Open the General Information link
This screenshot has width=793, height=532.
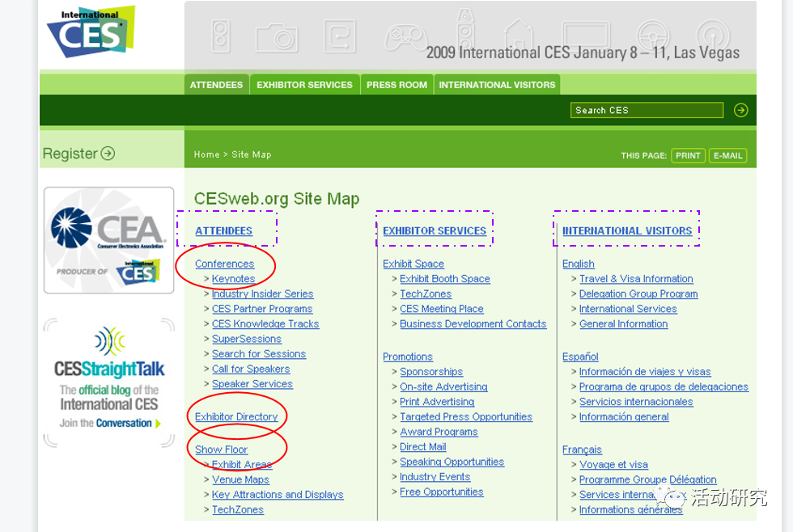coord(624,324)
